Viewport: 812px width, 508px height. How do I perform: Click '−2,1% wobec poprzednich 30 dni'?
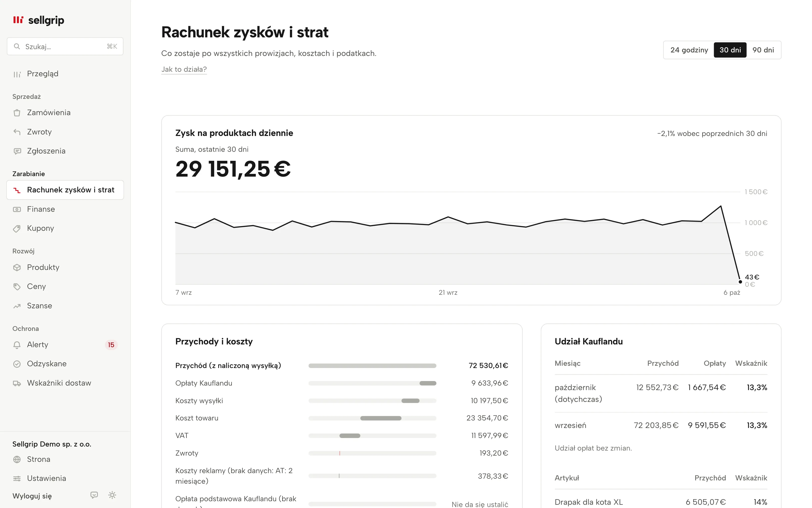click(712, 134)
